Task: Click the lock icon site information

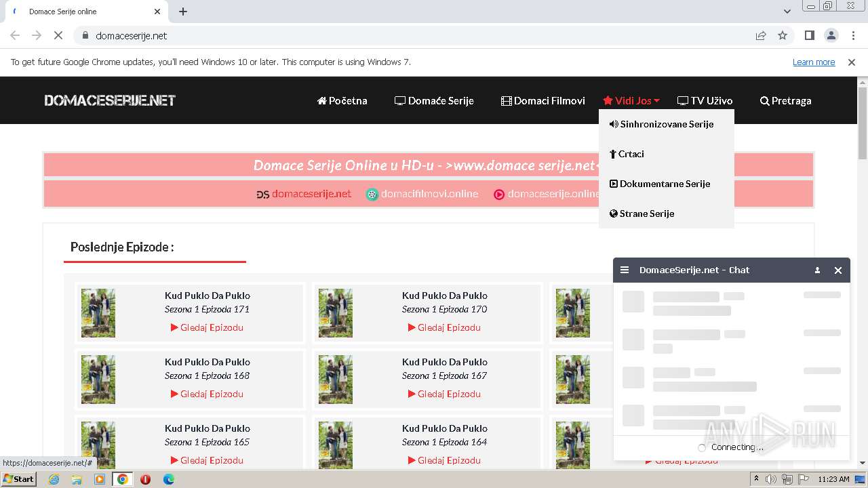Action: point(85,35)
